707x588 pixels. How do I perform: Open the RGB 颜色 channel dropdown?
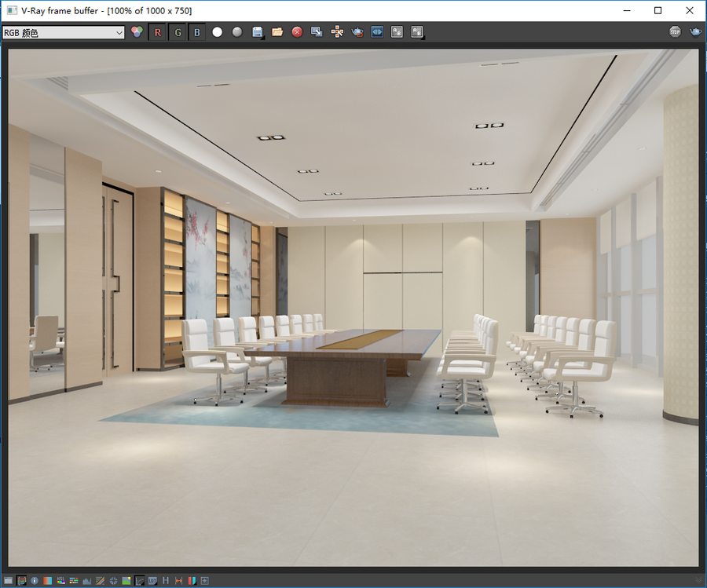pyautogui.click(x=63, y=32)
